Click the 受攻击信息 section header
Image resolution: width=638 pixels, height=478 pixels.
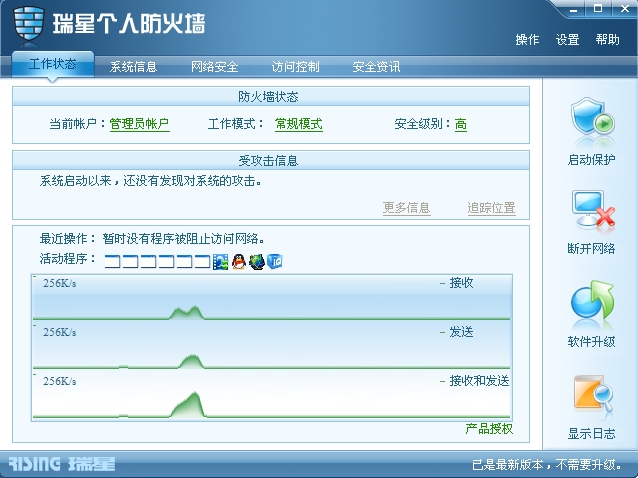[271, 161]
